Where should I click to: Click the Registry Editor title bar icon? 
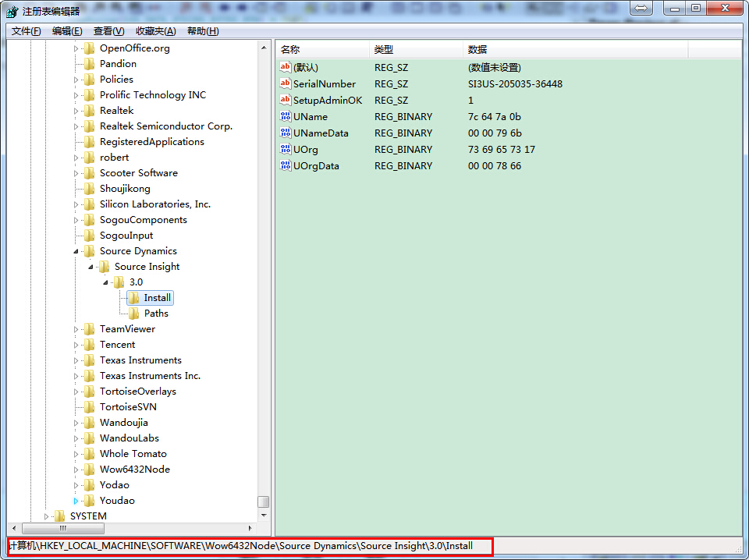pyautogui.click(x=12, y=10)
